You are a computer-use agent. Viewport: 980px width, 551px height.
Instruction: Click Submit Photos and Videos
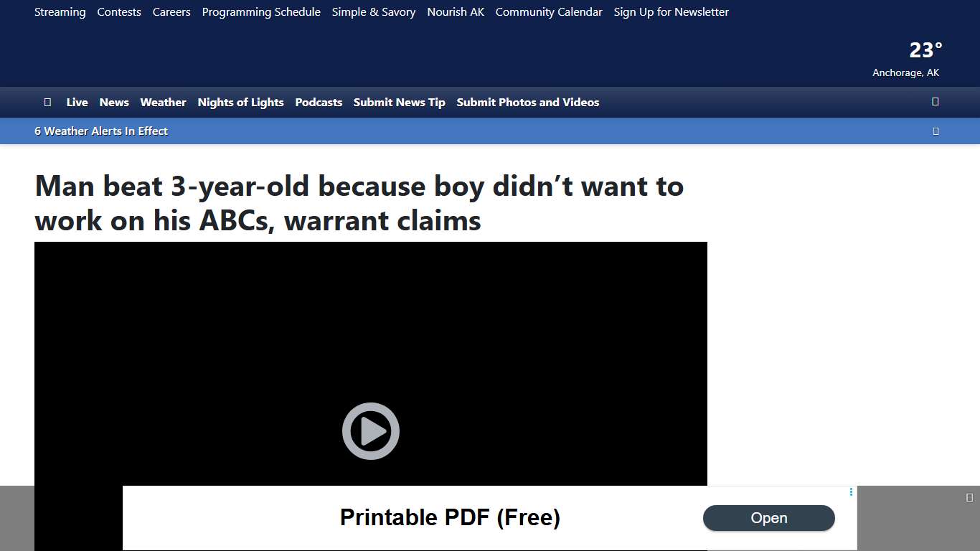pyautogui.click(x=527, y=103)
